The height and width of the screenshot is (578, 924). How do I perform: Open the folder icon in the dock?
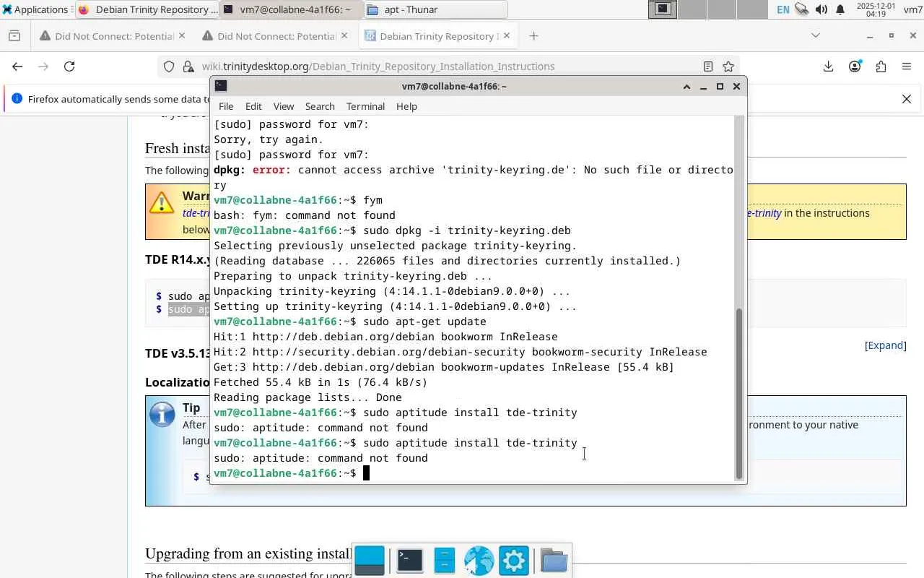[554, 561]
